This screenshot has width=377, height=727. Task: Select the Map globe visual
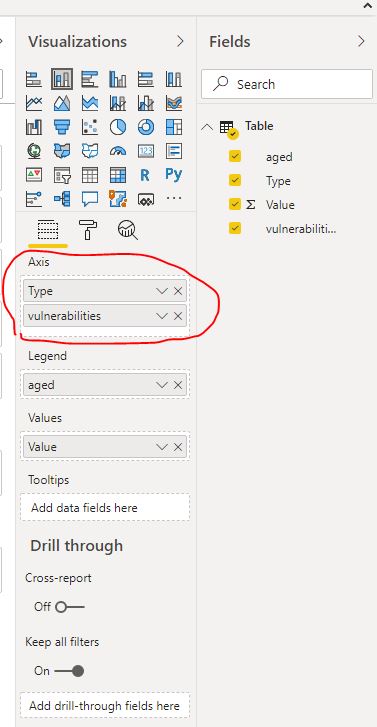34,151
